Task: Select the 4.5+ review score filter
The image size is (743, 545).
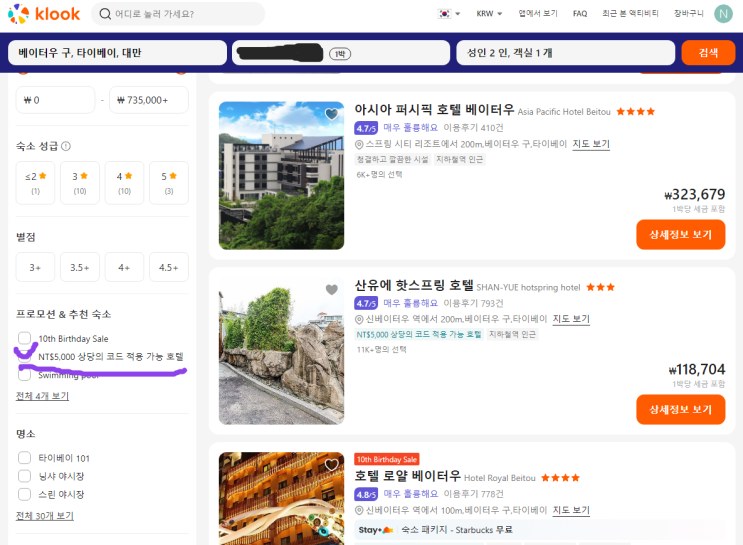Action: 169,267
